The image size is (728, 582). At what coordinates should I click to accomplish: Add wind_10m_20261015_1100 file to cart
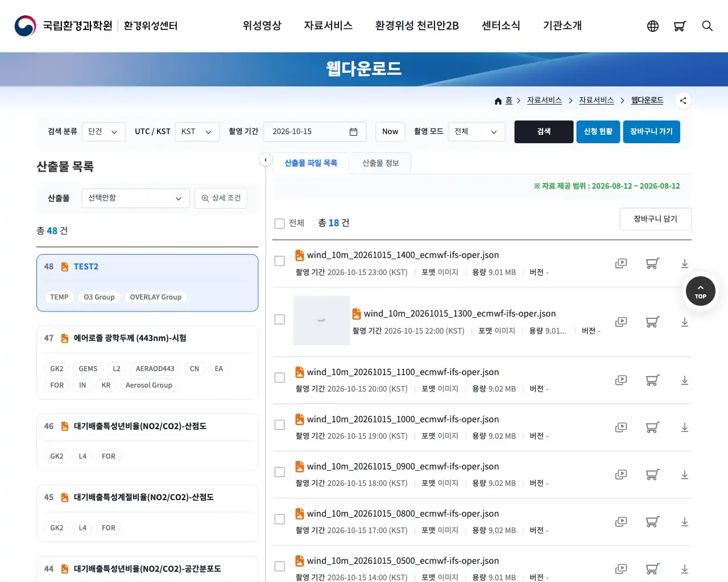(652, 380)
